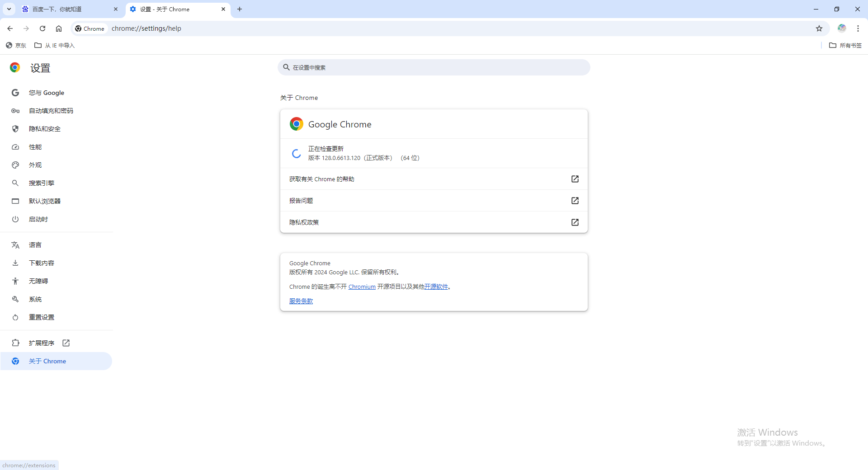Image resolution: width=868 pixels, height=470 pixels.
Task: Open the 京东 bookmark
Action: [x=16, y=45]
